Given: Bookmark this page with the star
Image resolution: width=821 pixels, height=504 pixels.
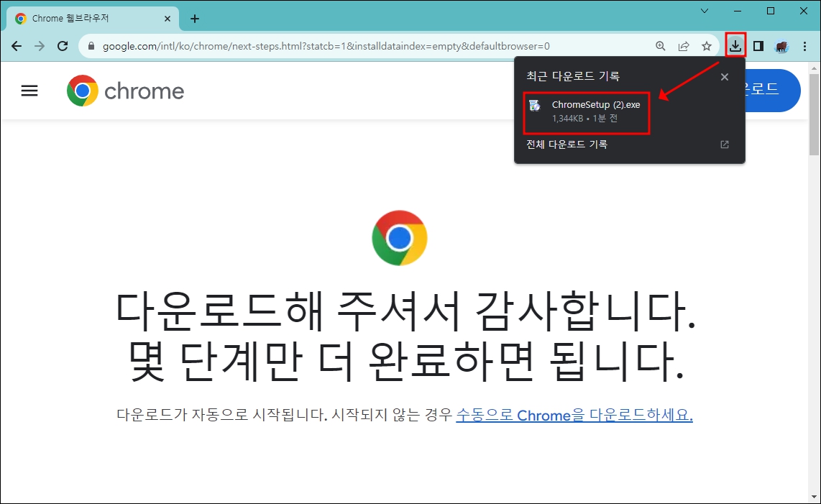Looking at the screenshot, I should (x=707, y=46).
